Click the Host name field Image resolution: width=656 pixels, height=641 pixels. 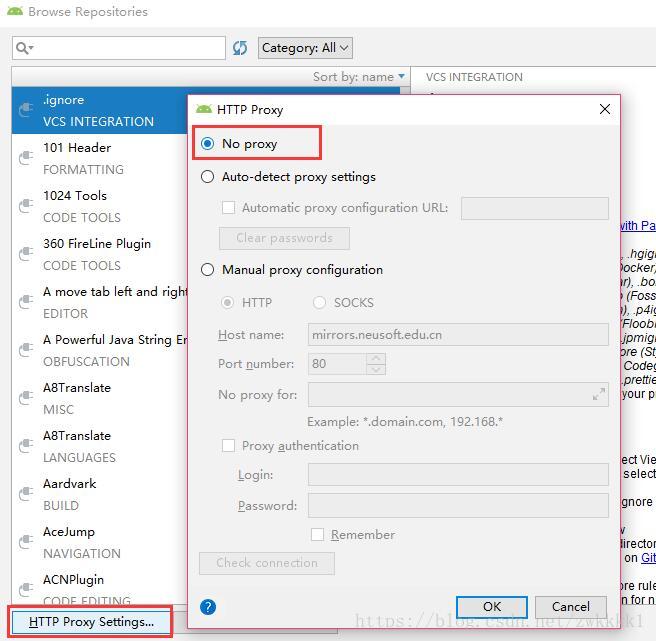[x=458, y=335]
